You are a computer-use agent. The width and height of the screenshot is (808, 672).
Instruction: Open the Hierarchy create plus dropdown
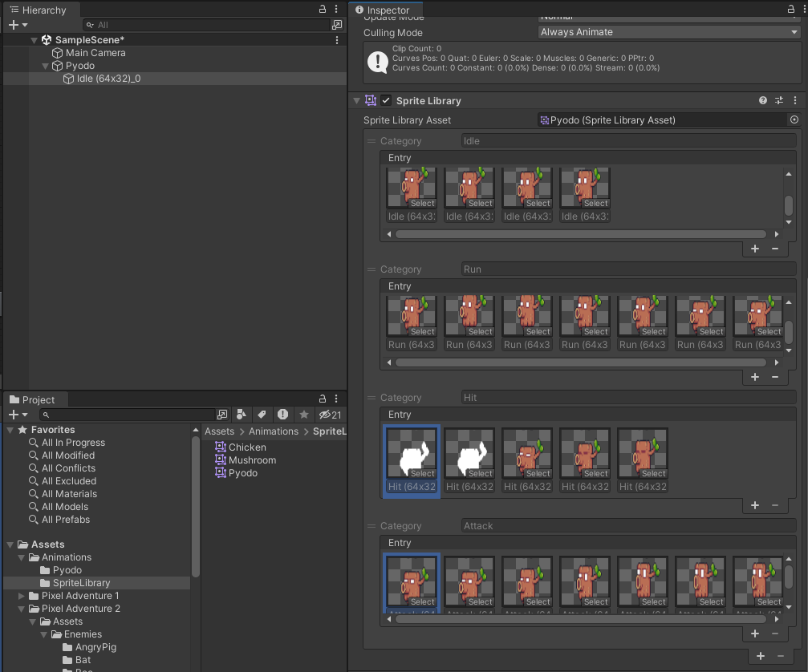[18, 25]
